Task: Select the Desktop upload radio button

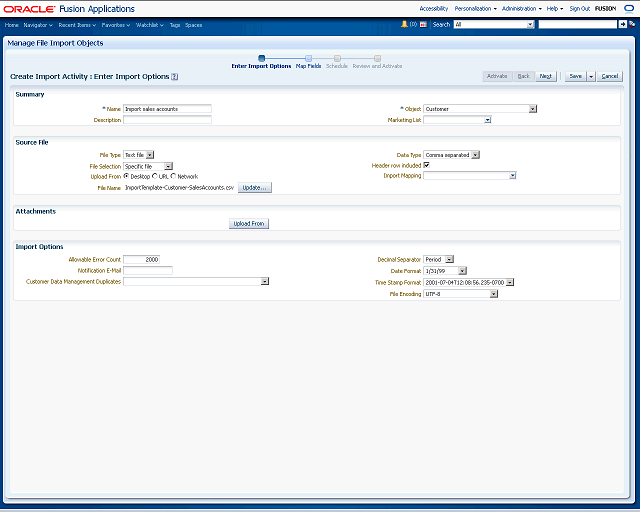Action: (126, 176)
